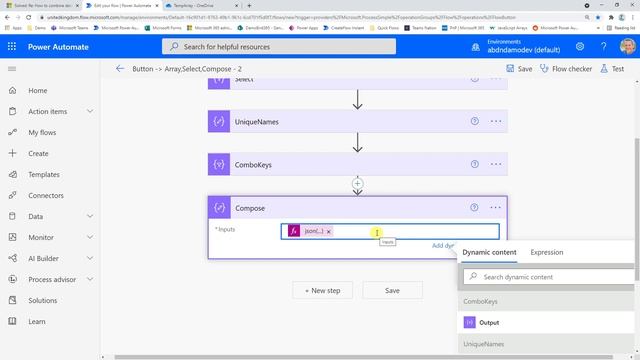The width and height of the screenshot is (640, 360).
Task: Open help for the UniqueNames action
Action: tap(474, 121)
